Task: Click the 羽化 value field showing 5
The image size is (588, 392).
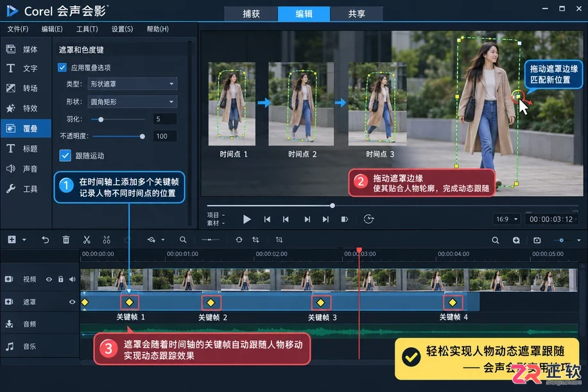Action: (164, 119)
